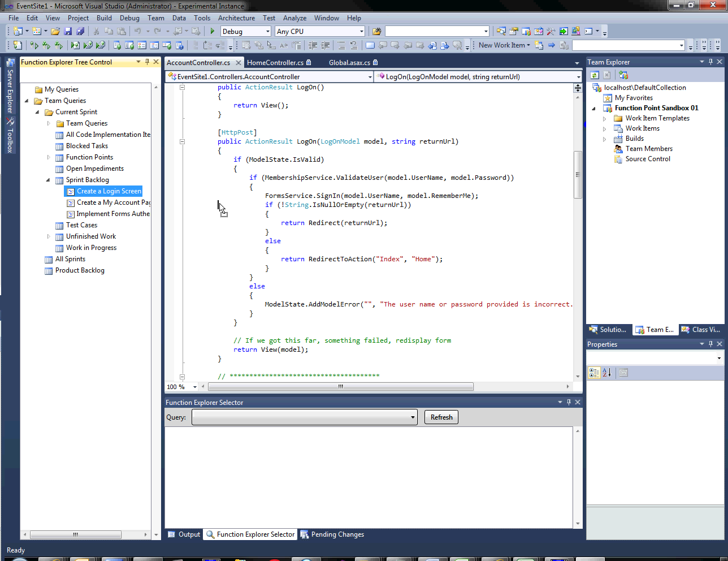The width and height of the screenshot is (728, 561).
Task: Open the Analyze menu
Action: click(x=294, y=18)
